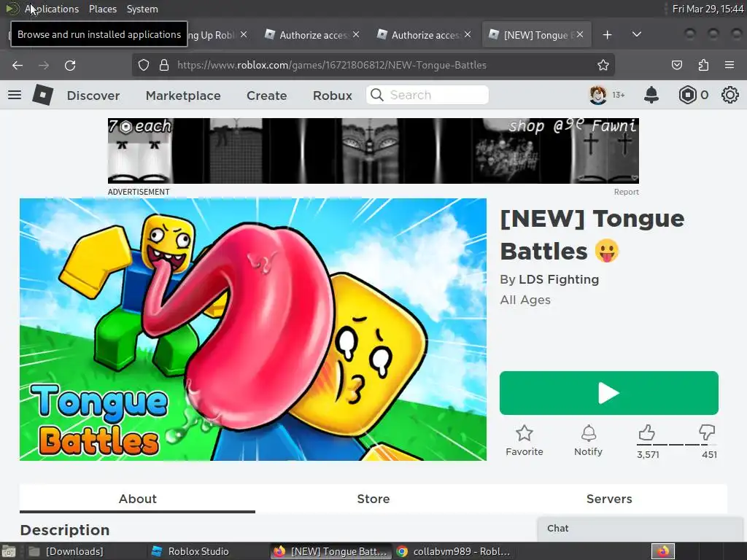Screen dimensions: 747x560
Task: Report the advertisement
Action: click(x=626, y=192)
